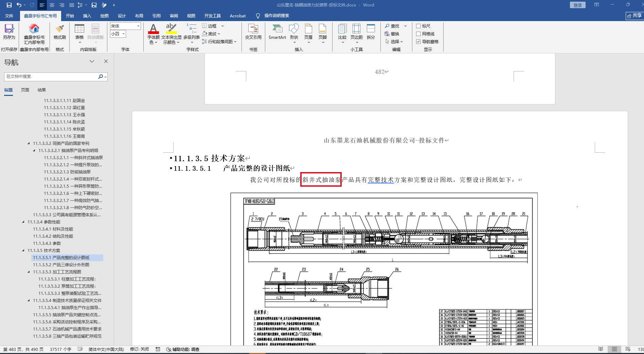
Task: Click the 比较 compare documents icon
Action: (342, 33)
